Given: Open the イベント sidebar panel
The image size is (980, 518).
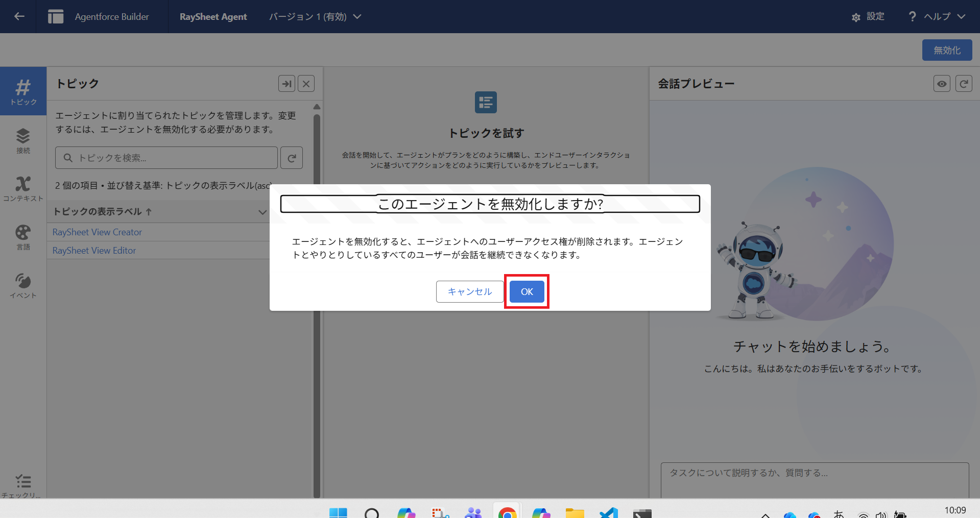Looking at the screenshot, I should coord(23,286).
